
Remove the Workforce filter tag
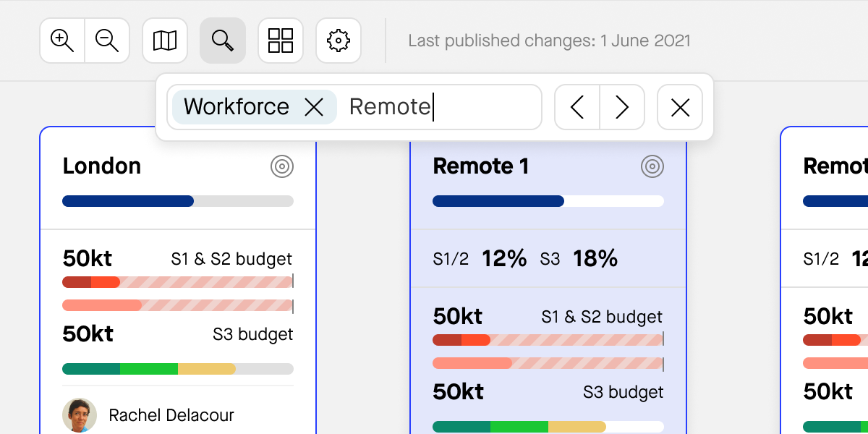(x=314, y=107)
